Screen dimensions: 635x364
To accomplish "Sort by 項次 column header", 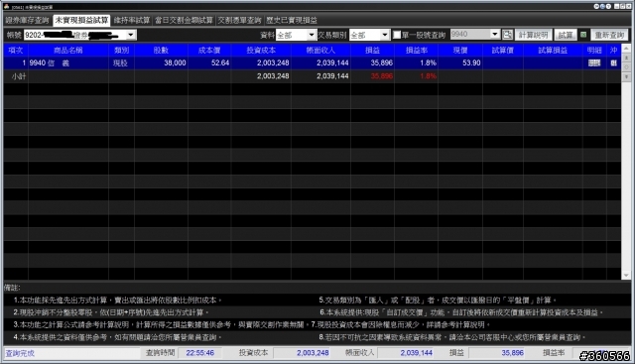I will [16, 51].
